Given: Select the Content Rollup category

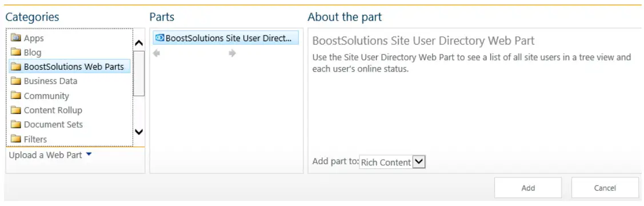Looking at the screenshot, I should click(69, 110).
